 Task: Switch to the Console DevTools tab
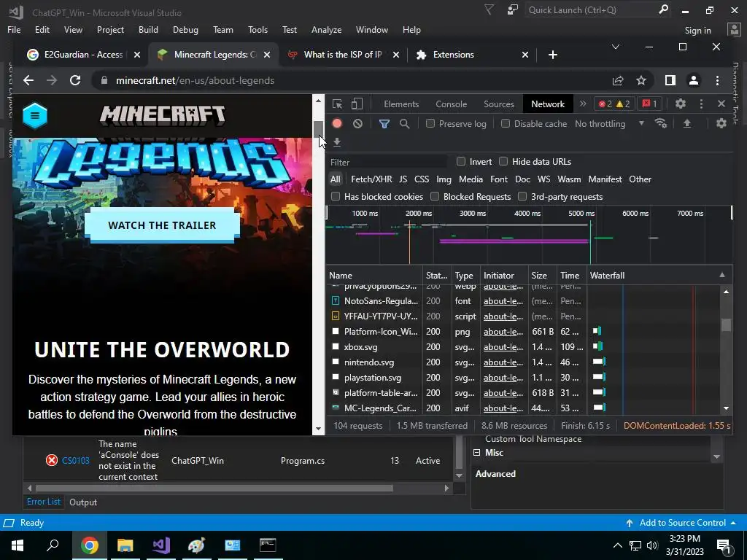tap(451, 104)
